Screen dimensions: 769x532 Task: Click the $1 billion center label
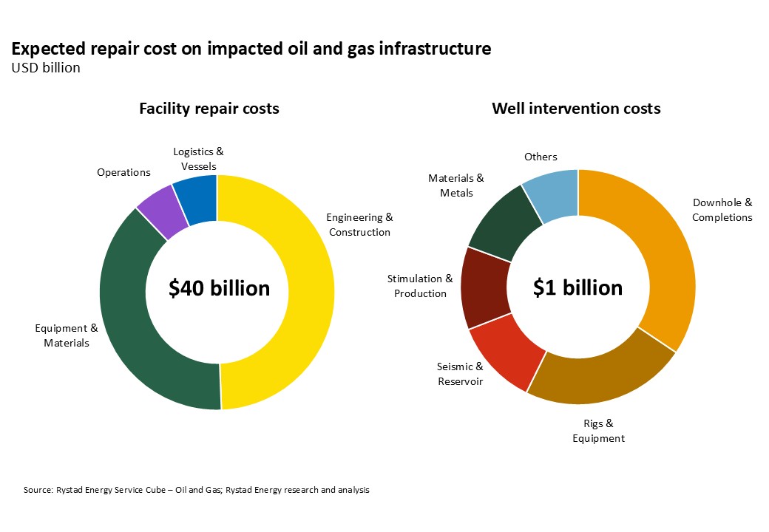pyautogui.click(x=577, y=287)
